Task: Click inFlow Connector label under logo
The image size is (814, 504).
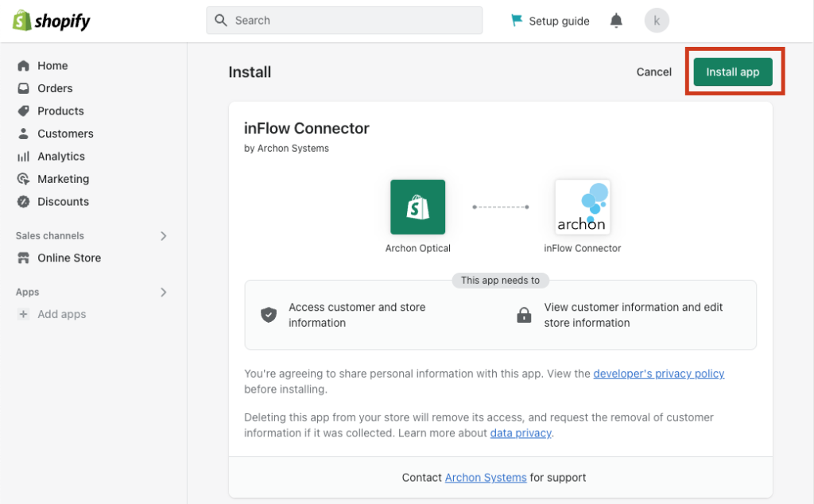Action: (x=583, y=248)
